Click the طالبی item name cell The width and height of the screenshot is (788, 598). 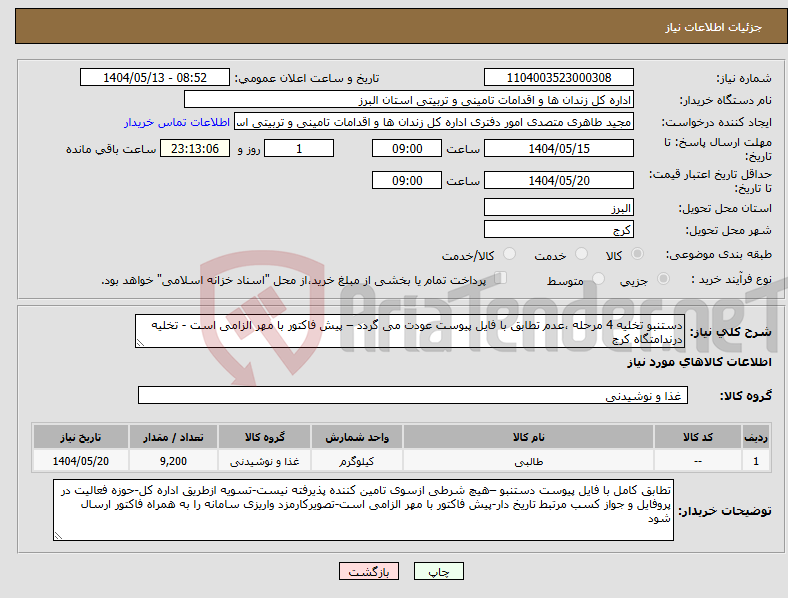click(528, 461)
